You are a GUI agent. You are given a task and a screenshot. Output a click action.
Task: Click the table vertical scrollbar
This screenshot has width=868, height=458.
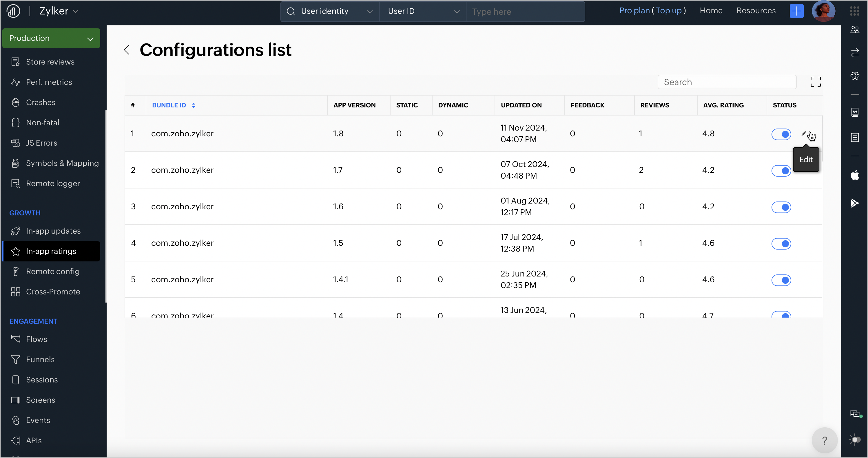pos(822,139)
